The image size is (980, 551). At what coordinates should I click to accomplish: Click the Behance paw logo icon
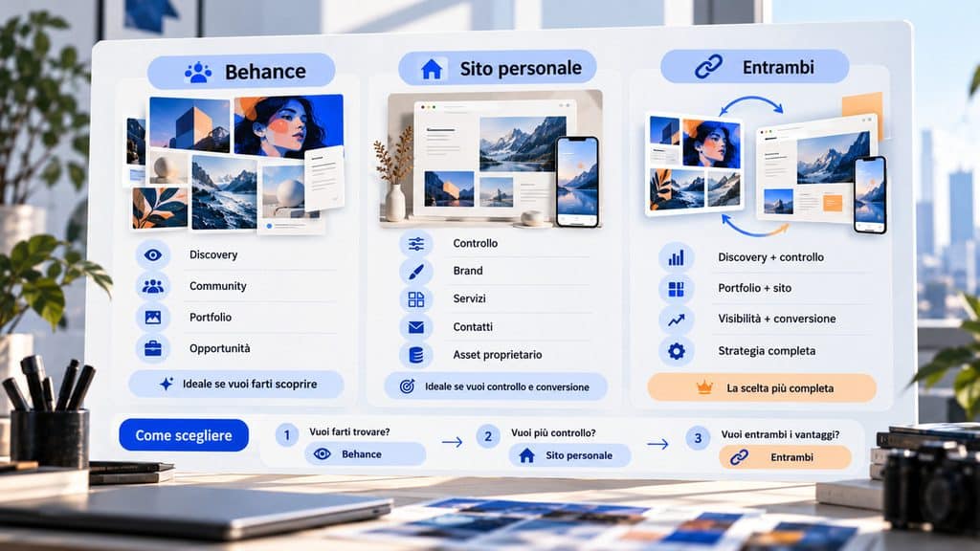(198, 72)
